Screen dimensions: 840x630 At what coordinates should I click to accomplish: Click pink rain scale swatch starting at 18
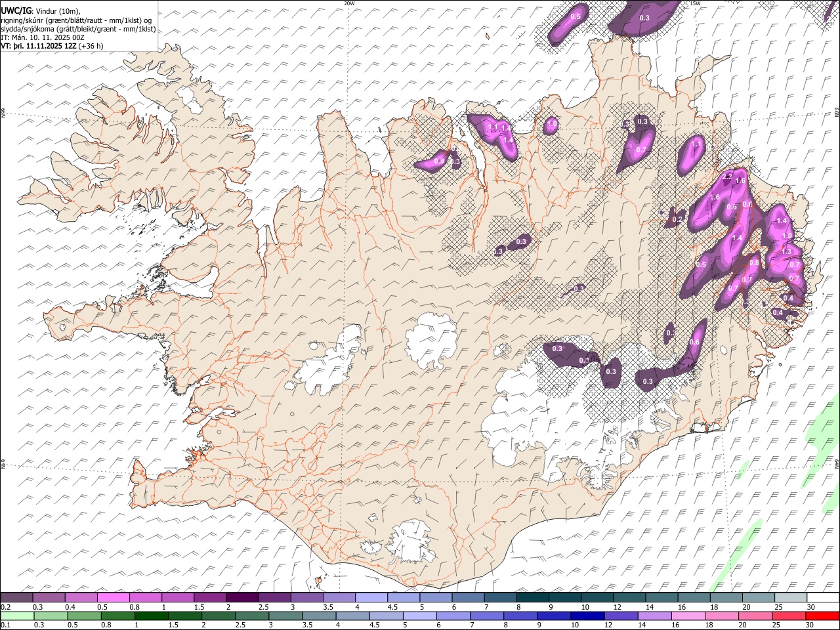point(721,616)
